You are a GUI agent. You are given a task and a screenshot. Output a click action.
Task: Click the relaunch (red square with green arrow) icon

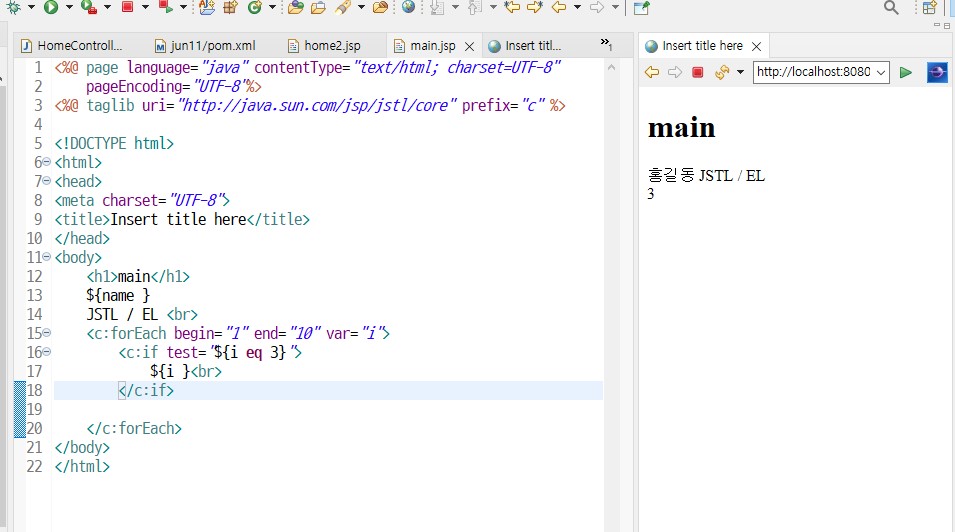165,7
